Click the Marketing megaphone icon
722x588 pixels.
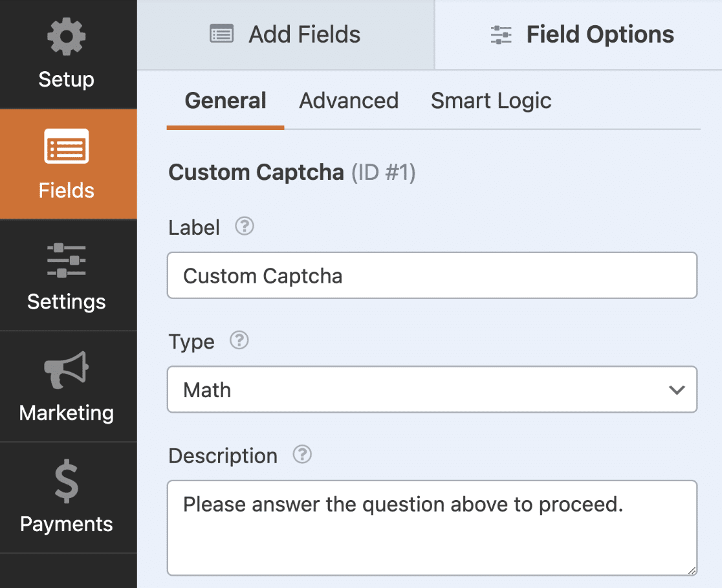pos(67,371)
